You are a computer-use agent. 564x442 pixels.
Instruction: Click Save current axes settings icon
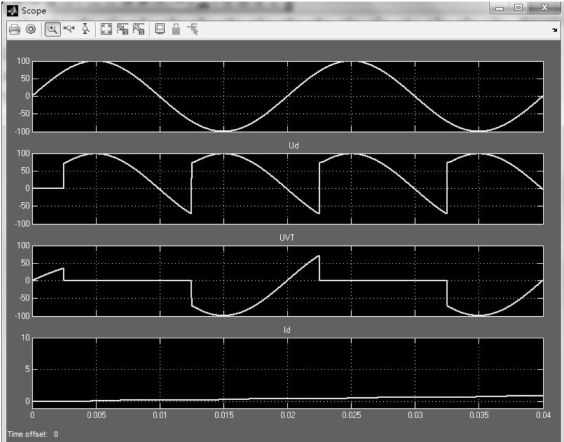(123, 29)
